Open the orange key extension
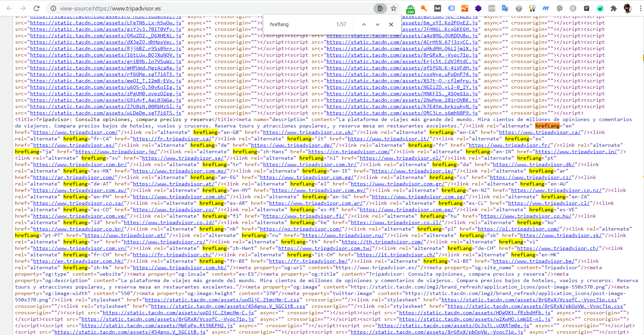 pyautogui.click(x=424, y=8)
